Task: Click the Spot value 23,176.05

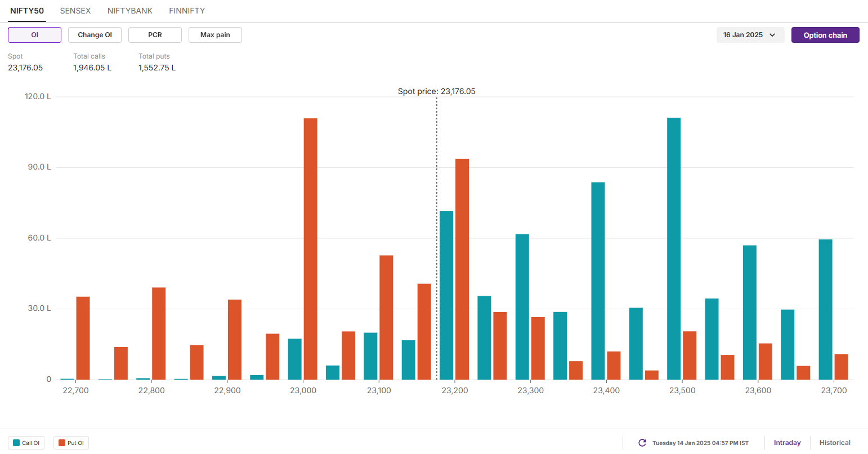Action: click(x=25, y=68)
